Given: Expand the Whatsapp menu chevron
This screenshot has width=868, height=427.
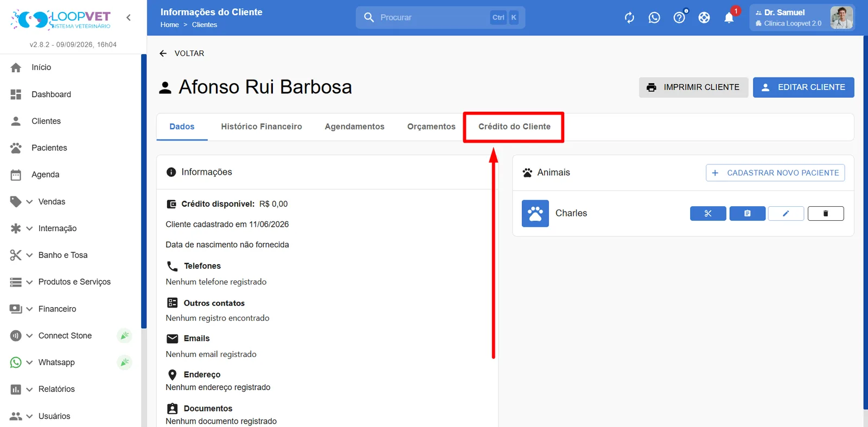Looking at the screenshot, I should 29,362.
